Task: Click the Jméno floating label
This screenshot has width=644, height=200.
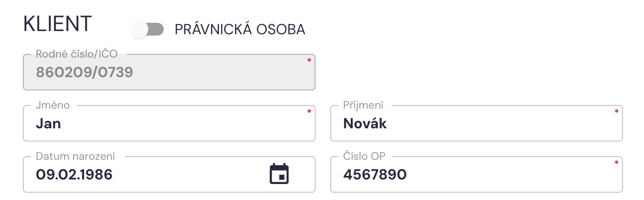Action: point(53,105)
